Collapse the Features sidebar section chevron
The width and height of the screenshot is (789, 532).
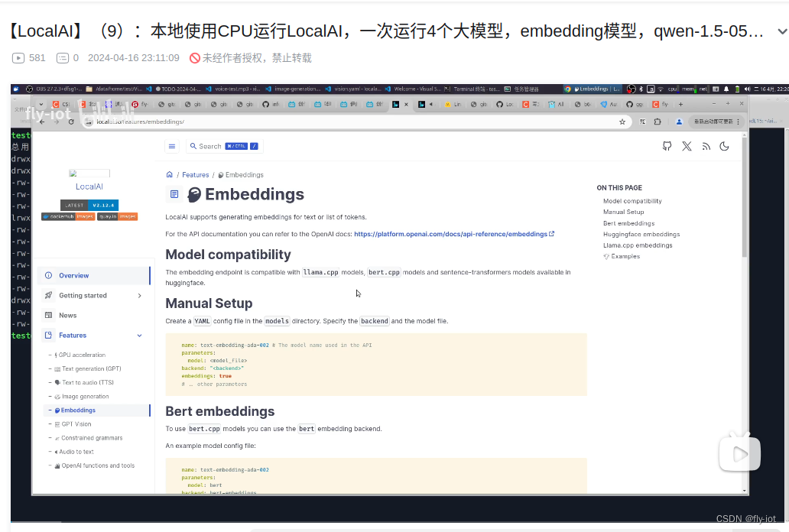coord(139,336)
